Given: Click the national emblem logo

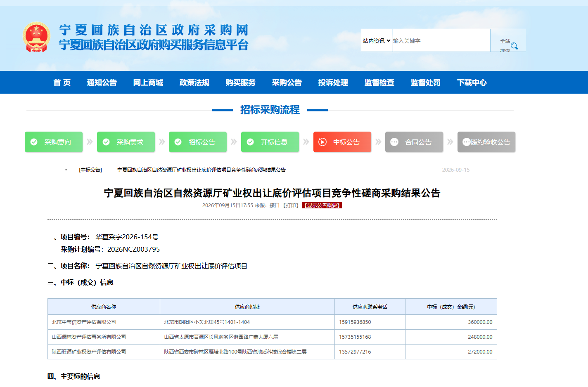Looking at the screenshot, I should coord(37,37).
